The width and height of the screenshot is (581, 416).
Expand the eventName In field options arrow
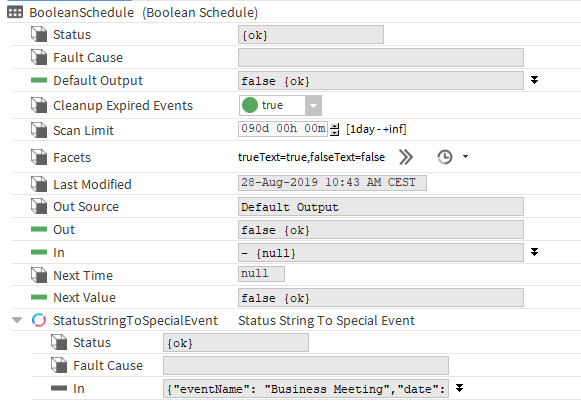(x=459, y=388)
